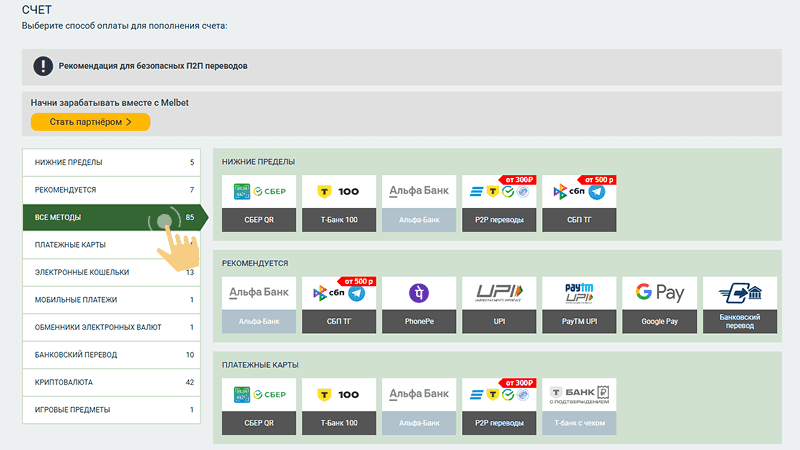Choose Альфа-Банк in Нижние пределы section
This screenshot has height=450, width=800.
tap(419, 204)
